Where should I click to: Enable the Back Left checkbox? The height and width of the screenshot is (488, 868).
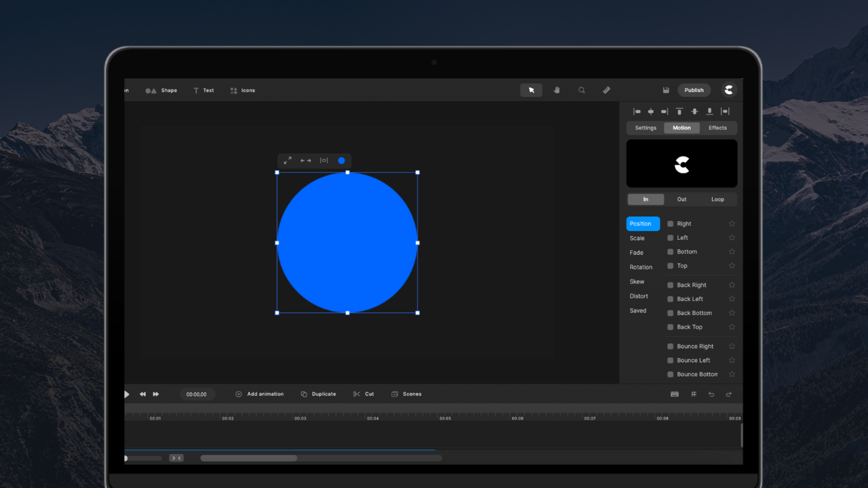tap(671, 299)
